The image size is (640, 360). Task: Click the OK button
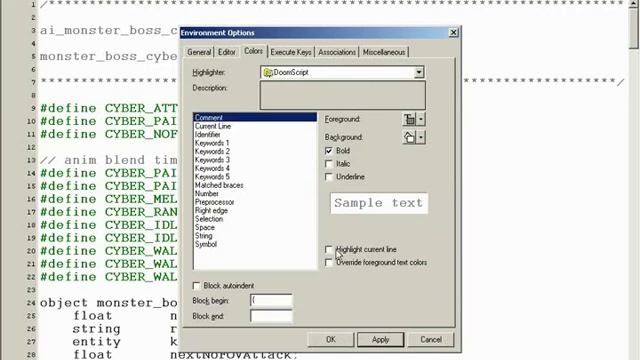click(331, 340)
